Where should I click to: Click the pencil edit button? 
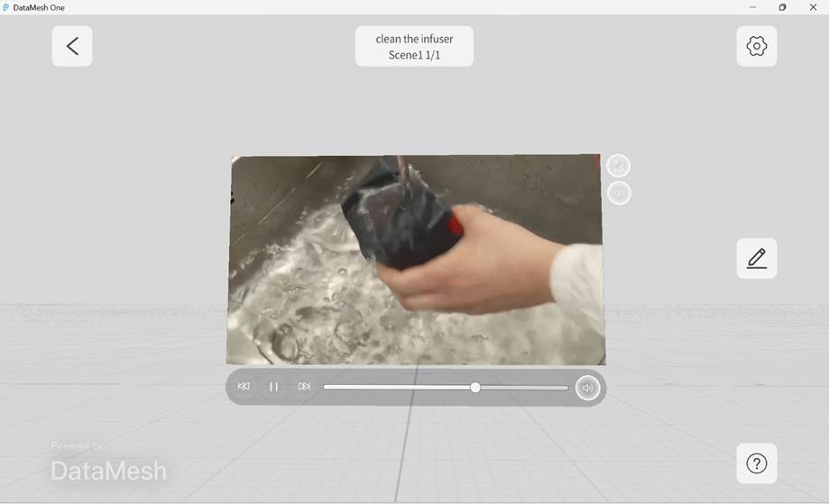tap(756, 259)
